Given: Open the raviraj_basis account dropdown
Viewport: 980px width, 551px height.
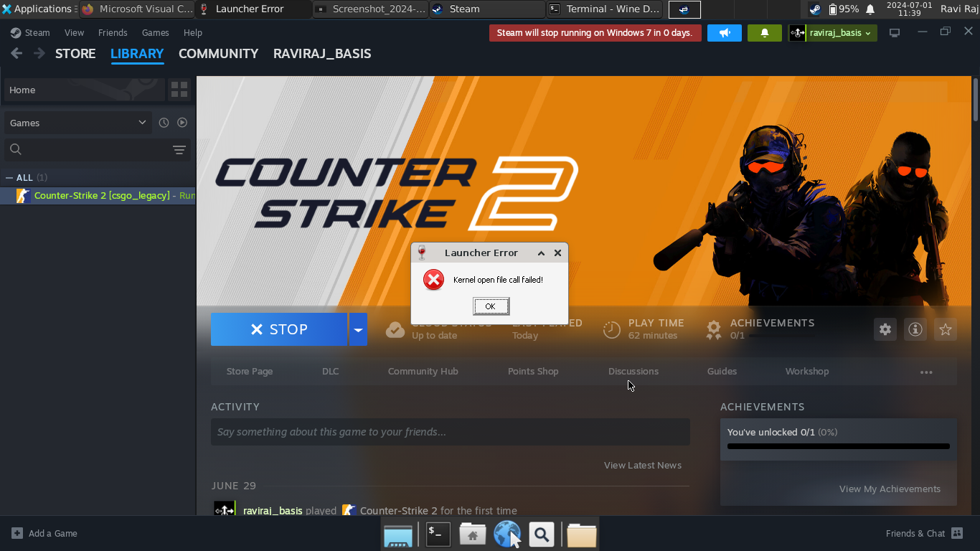Looking at the screenshot, I should tap(832, 33).
